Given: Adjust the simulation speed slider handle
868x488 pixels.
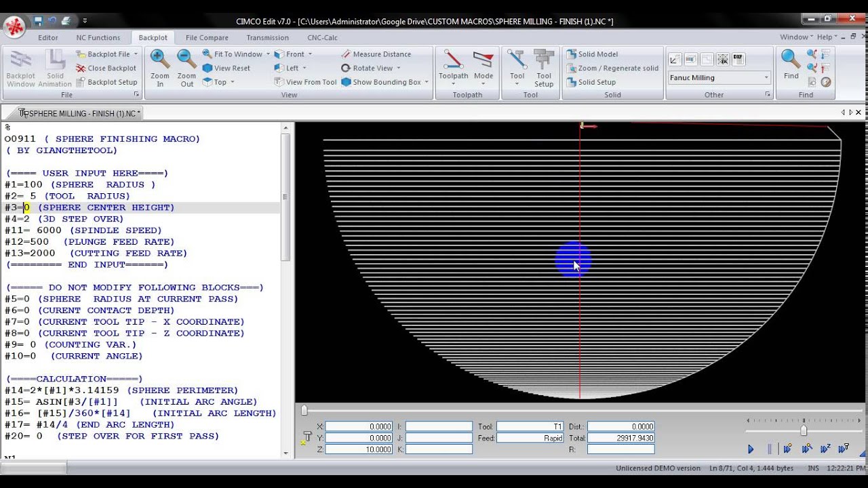Looking at the screenshot, I should pos(804,430).
